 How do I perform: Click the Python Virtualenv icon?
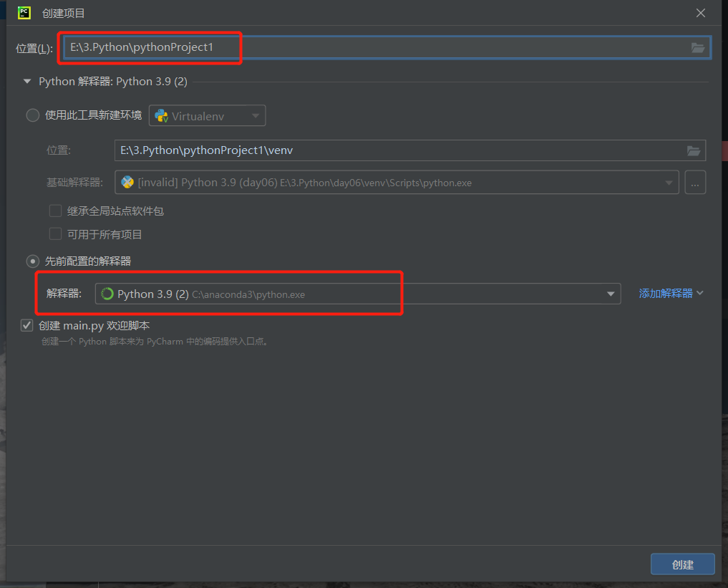161,115
